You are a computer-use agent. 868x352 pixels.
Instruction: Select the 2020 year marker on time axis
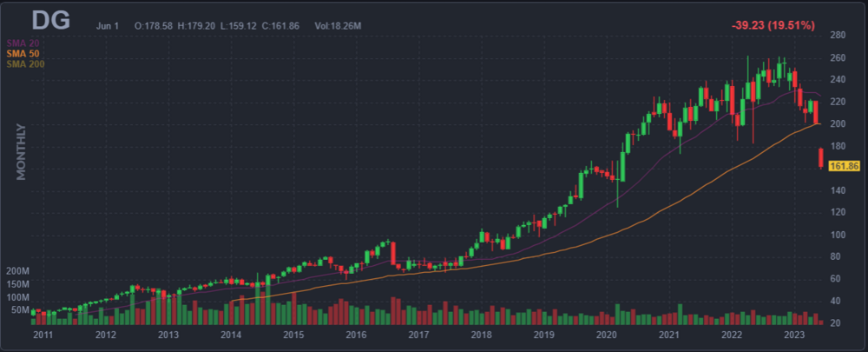click(606, 335)
